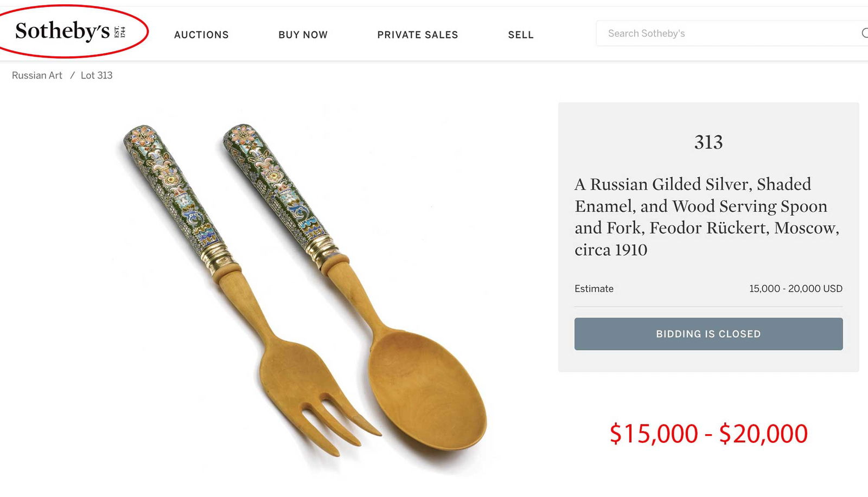Click the breadcrumb separator slash
Image resolution: width=868 pixels, height=497 pixels.
tap(72, 75)
